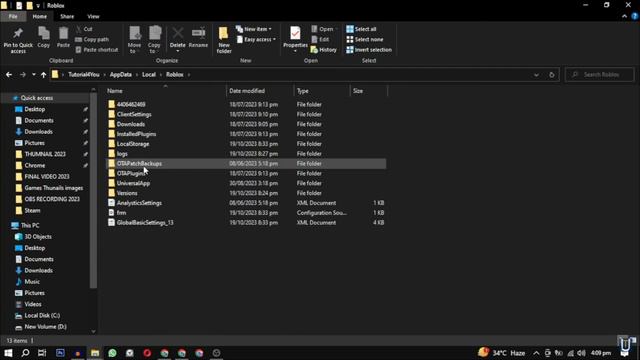640x360 pixels.
Task: Open recent locations dropdown
Action: [34, 75]
